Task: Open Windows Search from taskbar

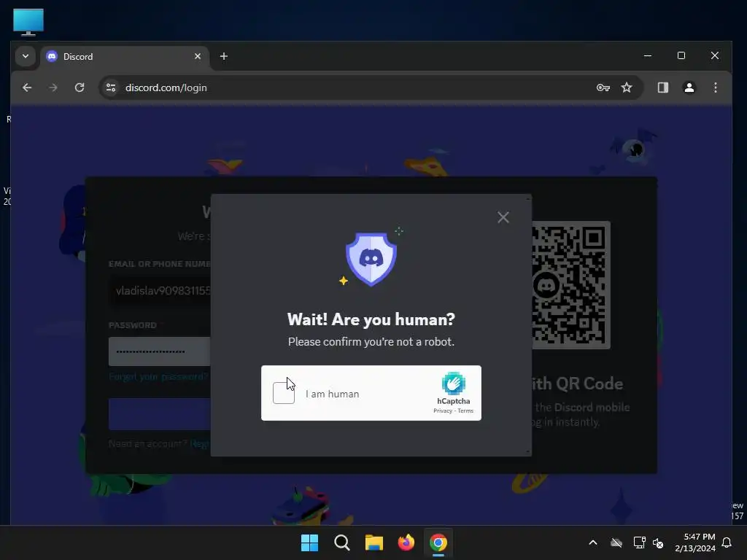Action: (x=342, y=542)
